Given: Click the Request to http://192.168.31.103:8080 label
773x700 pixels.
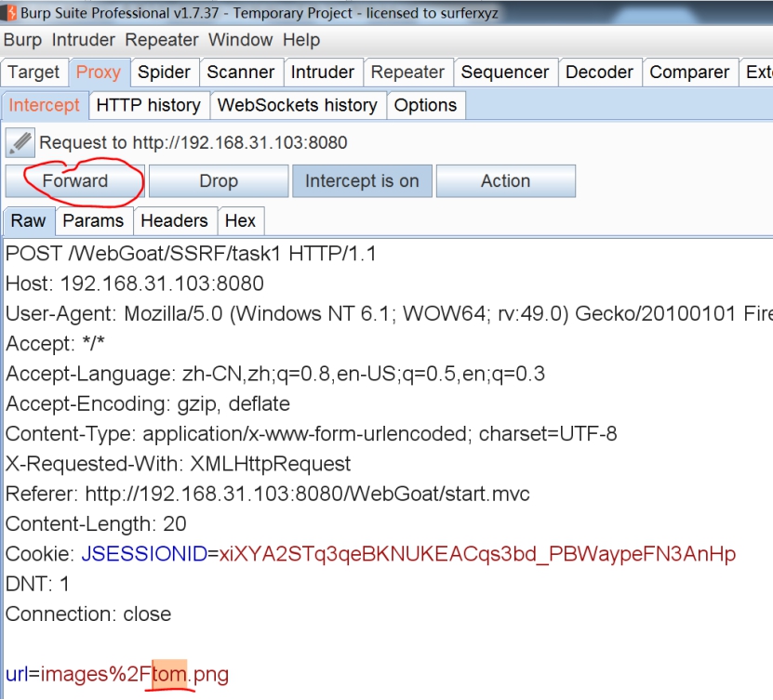Looking at the screenshot, I should coord(193,143).
